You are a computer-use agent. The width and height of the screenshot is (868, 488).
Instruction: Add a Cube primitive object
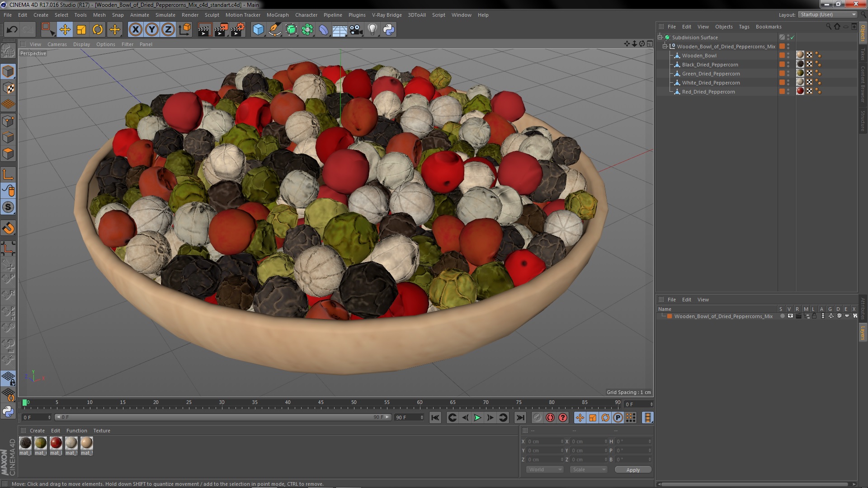pos(258,30)
